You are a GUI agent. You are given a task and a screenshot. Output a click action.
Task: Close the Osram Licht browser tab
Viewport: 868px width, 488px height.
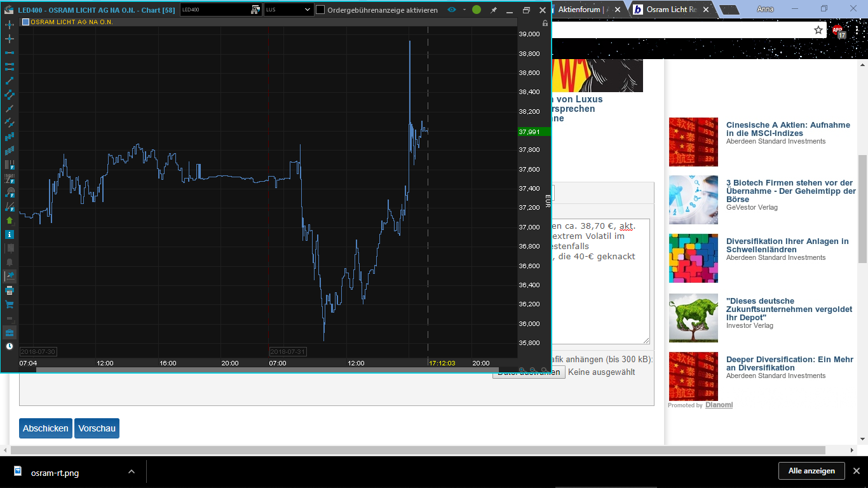click(705, 10)
